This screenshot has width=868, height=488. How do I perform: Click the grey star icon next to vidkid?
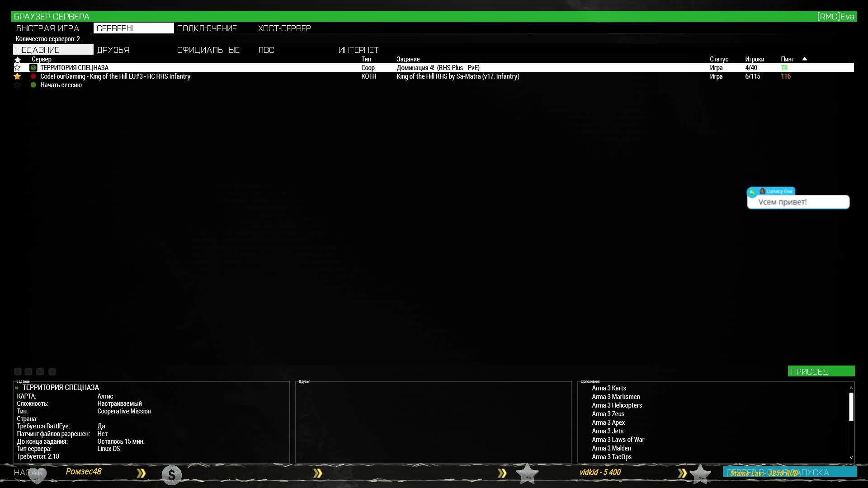(x=527, y=474)
